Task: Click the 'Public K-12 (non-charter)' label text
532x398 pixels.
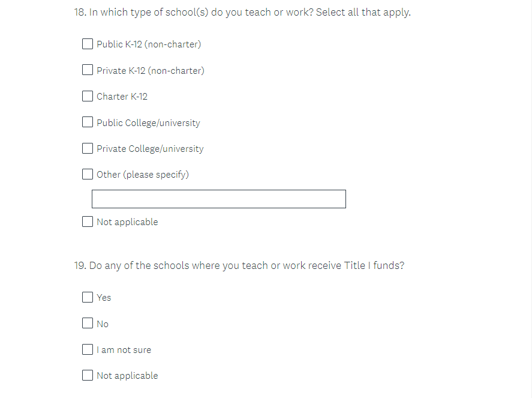Action: coord(149,44)
